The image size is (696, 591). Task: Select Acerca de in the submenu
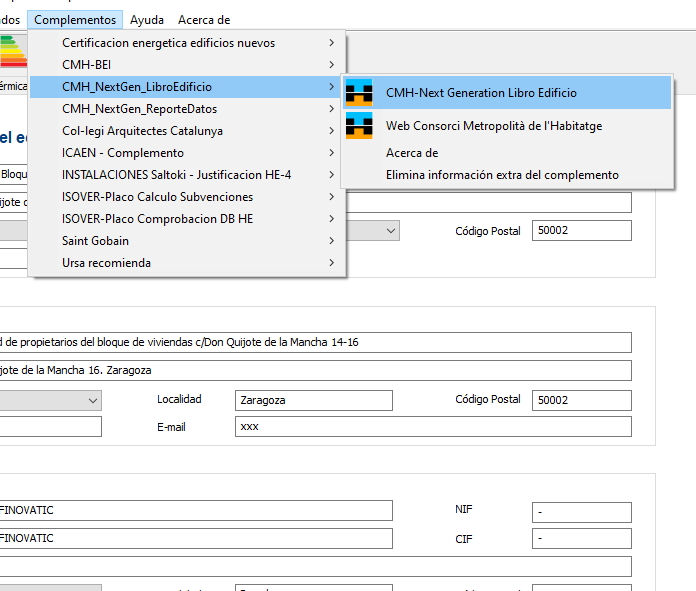pyautogui.click(x=412, y=153)
